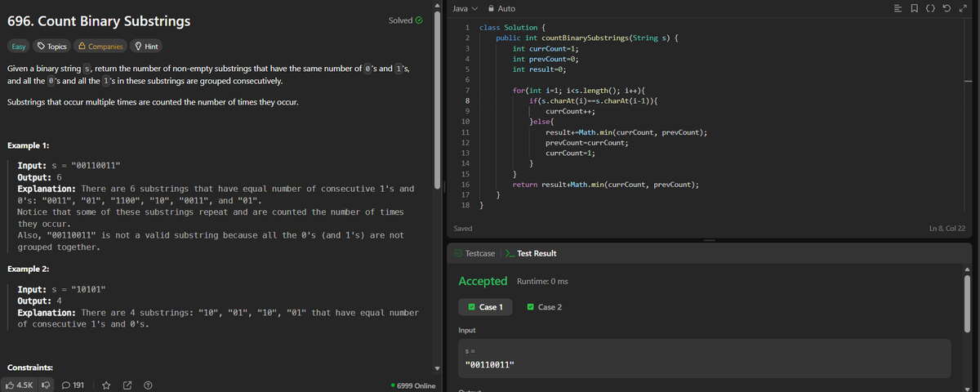Image resolution: width=980 pixels, height=392 pixels.
Task: Select Case 1 result
Action: pos(485,307)
